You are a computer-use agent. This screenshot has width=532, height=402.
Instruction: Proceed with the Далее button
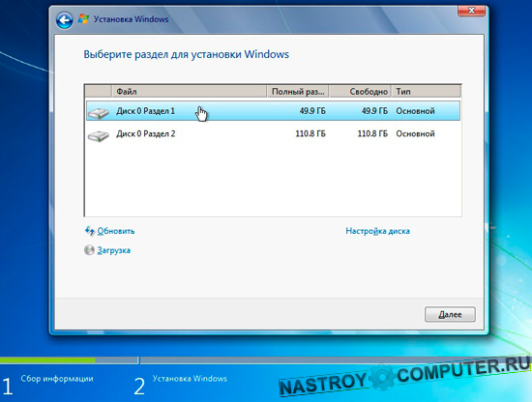click(x=450, y=315)
